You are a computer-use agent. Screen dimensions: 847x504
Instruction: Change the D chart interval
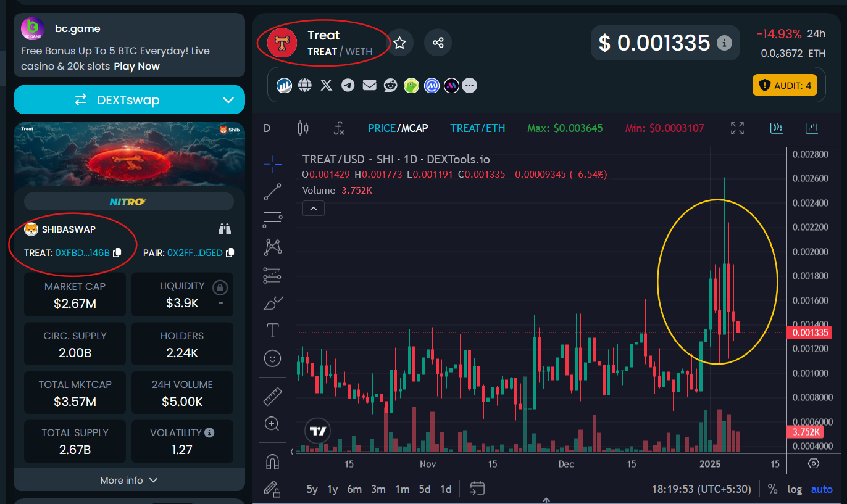point(267,128)
